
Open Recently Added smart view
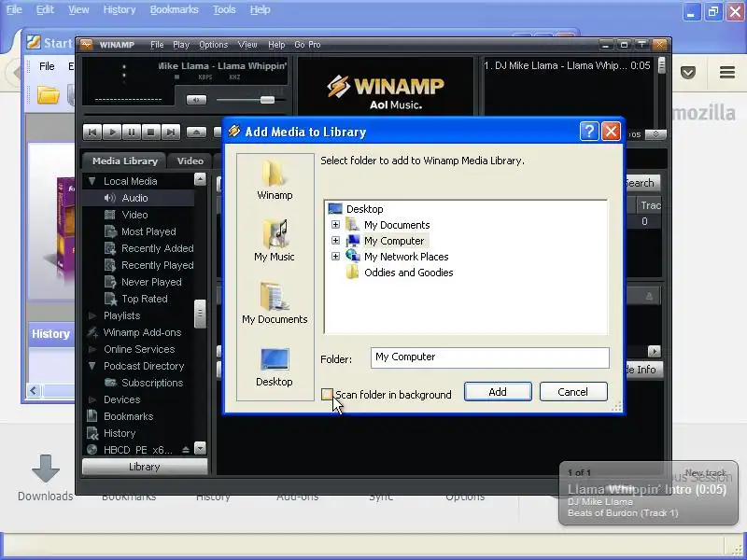157,248
